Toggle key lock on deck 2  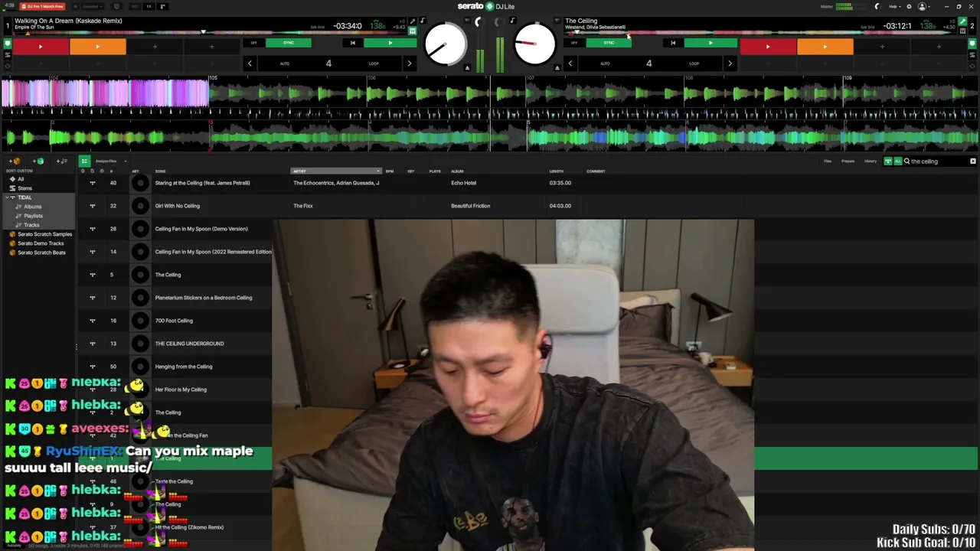pos(512,21)
